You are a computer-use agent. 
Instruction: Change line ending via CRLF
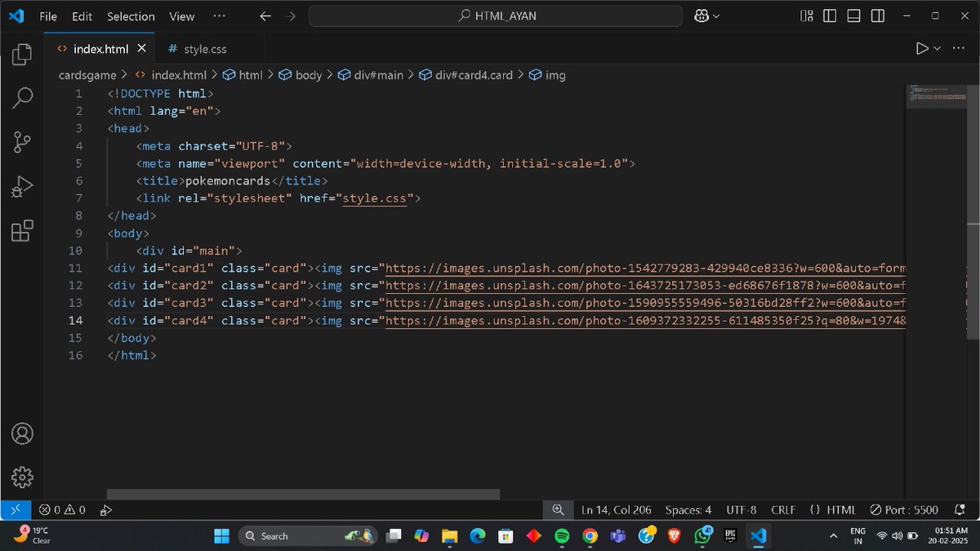pyautogui.click(x=783, y=509)
